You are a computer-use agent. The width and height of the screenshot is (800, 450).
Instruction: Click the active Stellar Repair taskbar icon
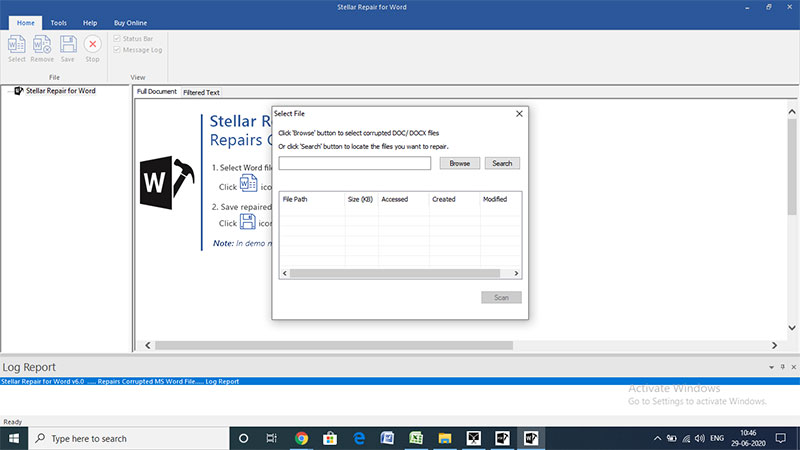click(x=531, y=438)
